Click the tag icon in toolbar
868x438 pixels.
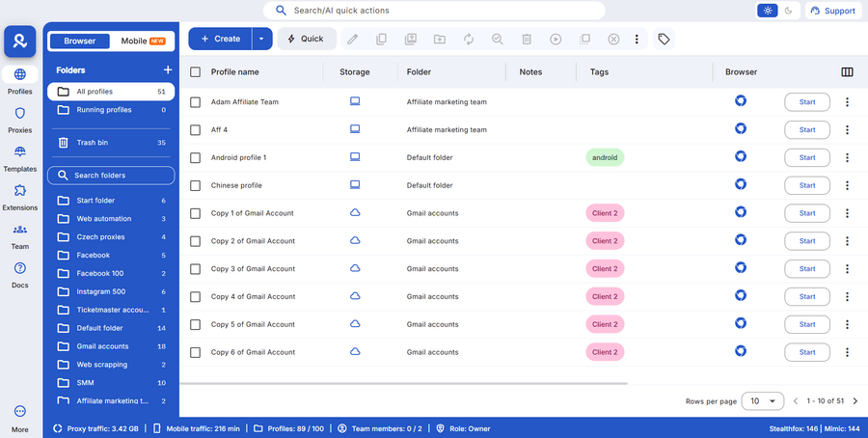664,39
